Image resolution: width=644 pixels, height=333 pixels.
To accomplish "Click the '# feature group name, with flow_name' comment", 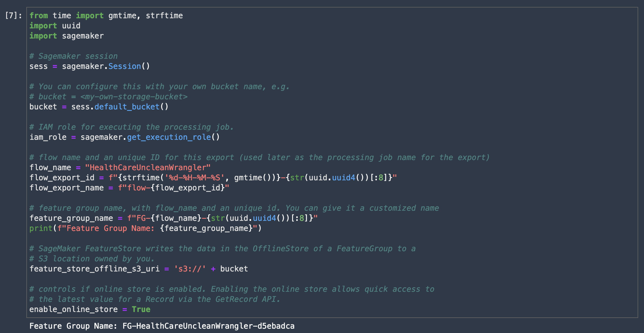I will [234, 208].
